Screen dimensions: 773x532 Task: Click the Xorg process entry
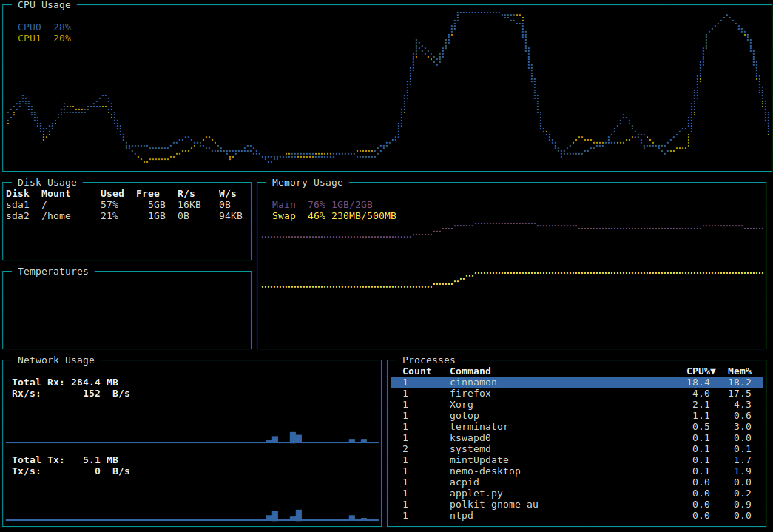462,405
